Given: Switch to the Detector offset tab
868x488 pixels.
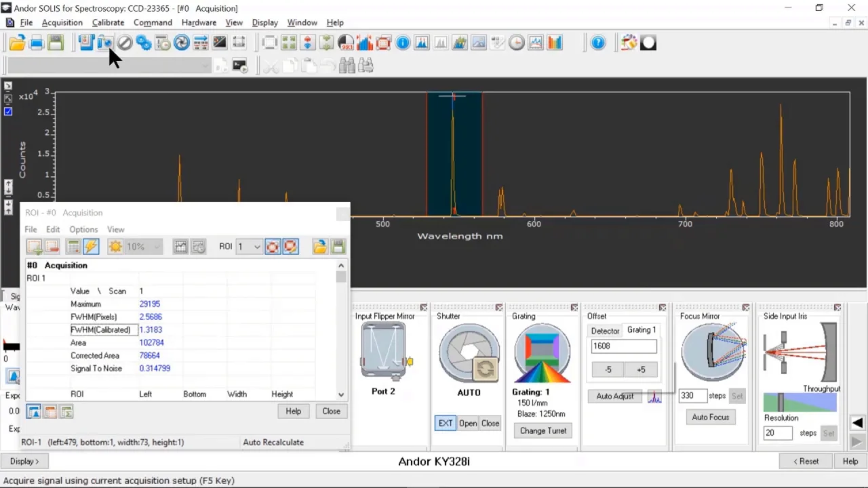Looking at the screenshot, I should pos(605,331).
